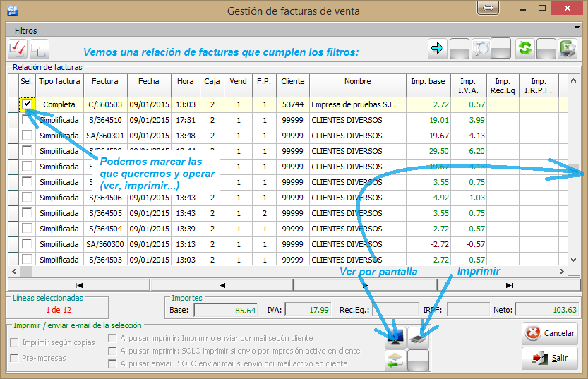Click the table scroll up arrow
588x379 pixels.
(573, 80)
